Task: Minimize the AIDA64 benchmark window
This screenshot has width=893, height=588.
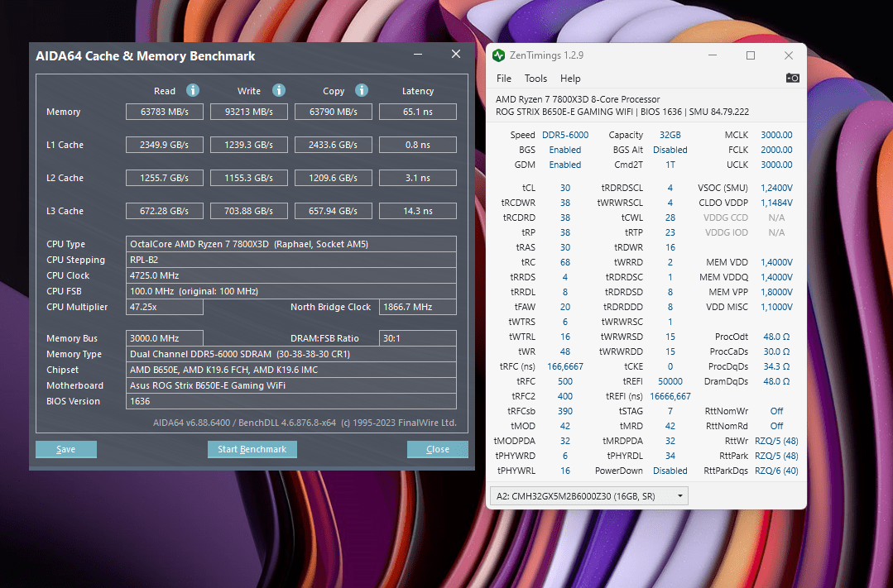Action: click(418, 54)
